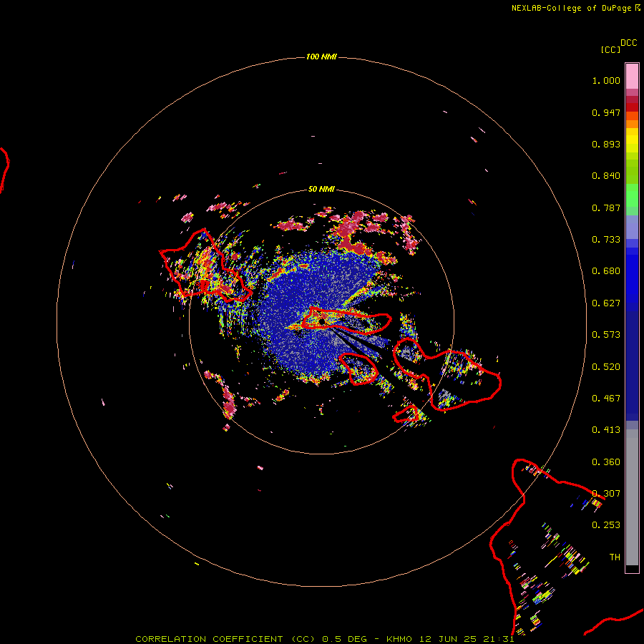Select the 0.787 legend value

[x=606, y=208]
